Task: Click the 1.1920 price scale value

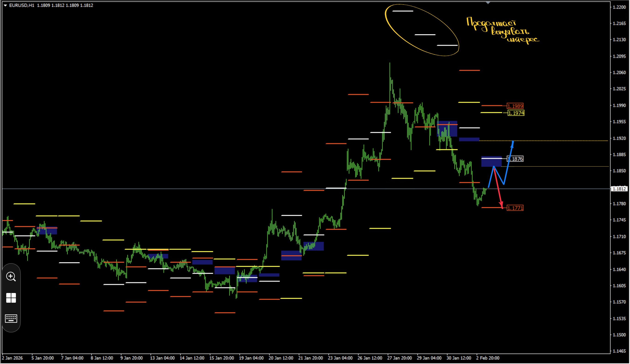Action: click(619, 138)
